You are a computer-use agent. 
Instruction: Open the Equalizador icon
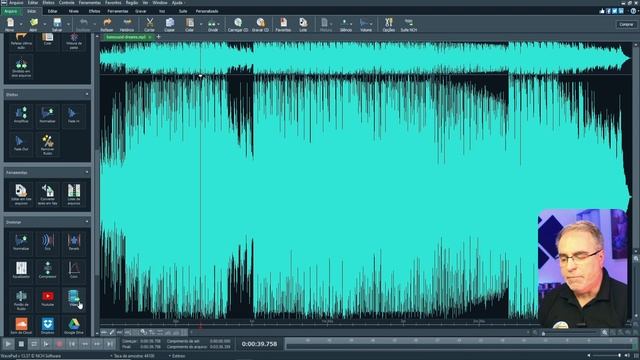[x=21, y=270]
